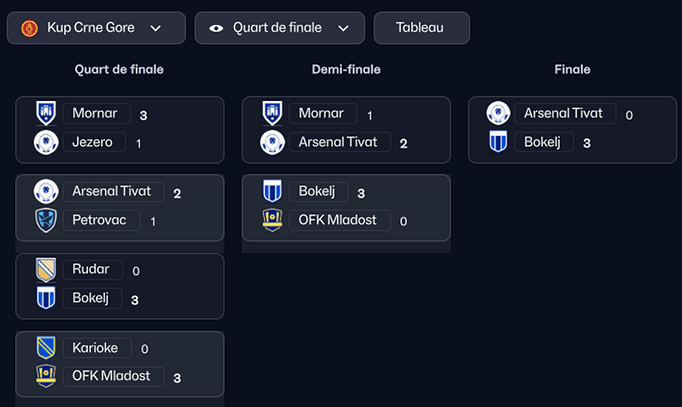
Task: Open Arsenal Tivat team in quarter-final
Action: 114,191
